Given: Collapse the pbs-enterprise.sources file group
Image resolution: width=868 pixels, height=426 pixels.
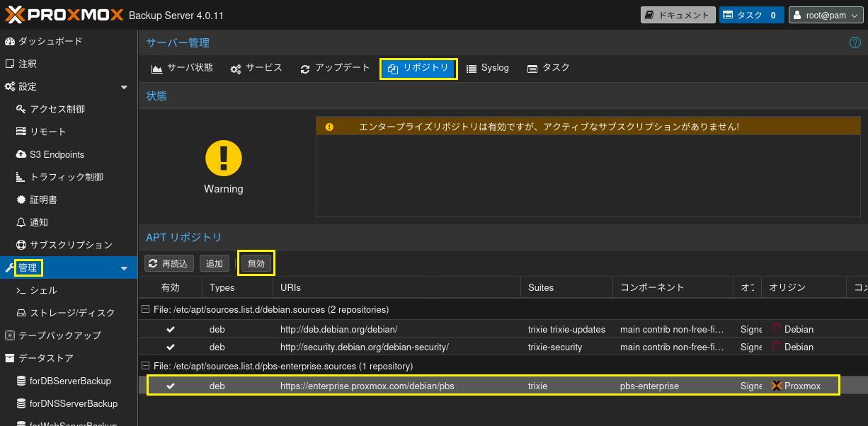Looking at the screenshot, I should [146, 366].
